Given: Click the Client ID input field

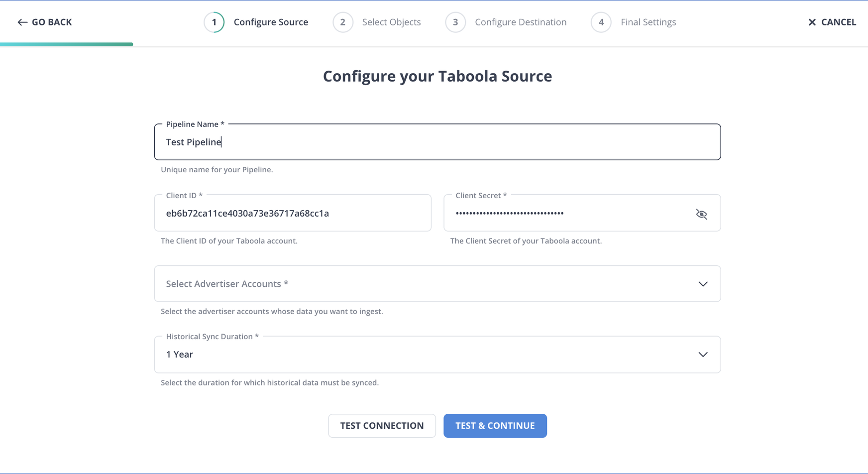Looking at the screenshot, I should [x=293, y=213].
